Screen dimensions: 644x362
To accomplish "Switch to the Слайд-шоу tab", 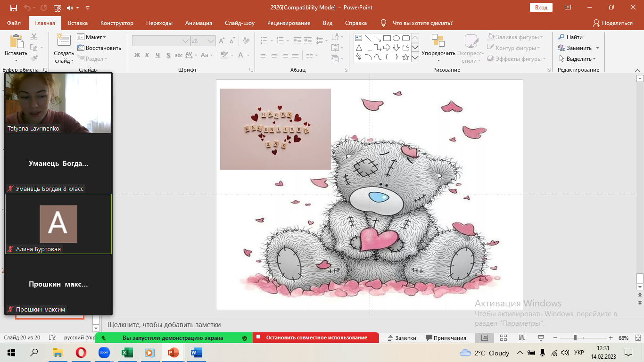I will tap(239, 23).
